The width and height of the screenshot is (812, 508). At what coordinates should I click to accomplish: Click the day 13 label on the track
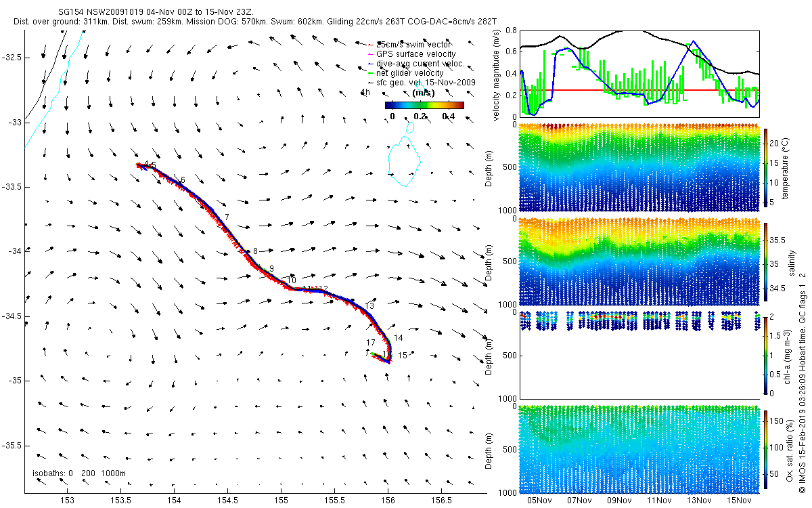pos(369,306)
